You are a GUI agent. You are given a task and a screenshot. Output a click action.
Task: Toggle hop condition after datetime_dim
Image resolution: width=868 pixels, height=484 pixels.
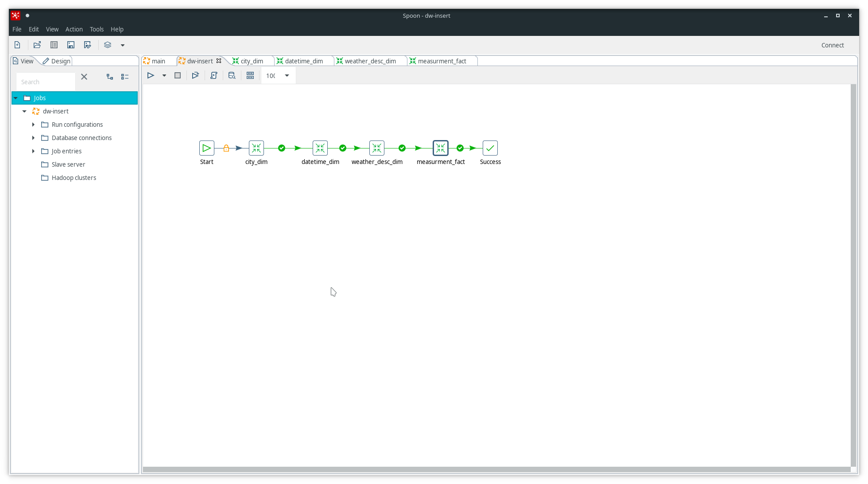point(343,148)
